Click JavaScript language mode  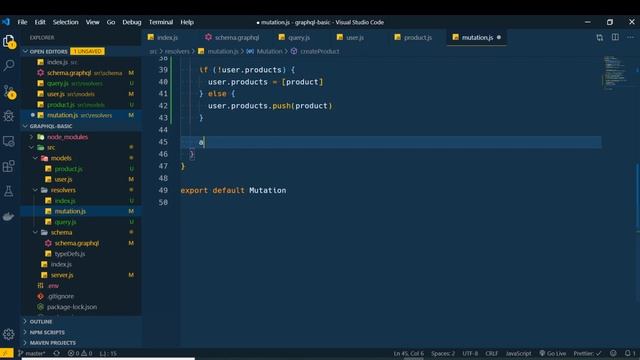tap(518, 353)
